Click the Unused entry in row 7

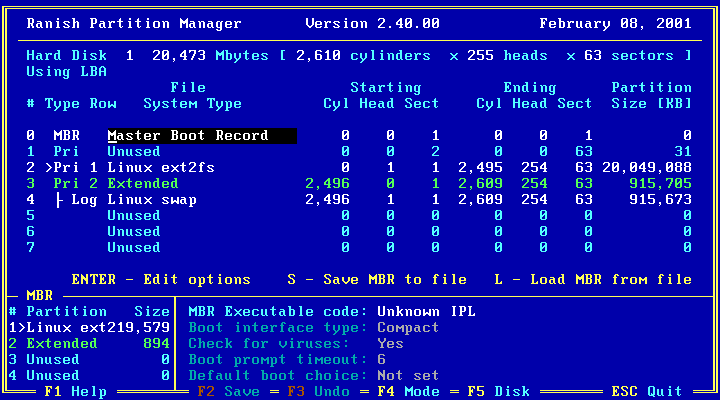pos(133,247)
